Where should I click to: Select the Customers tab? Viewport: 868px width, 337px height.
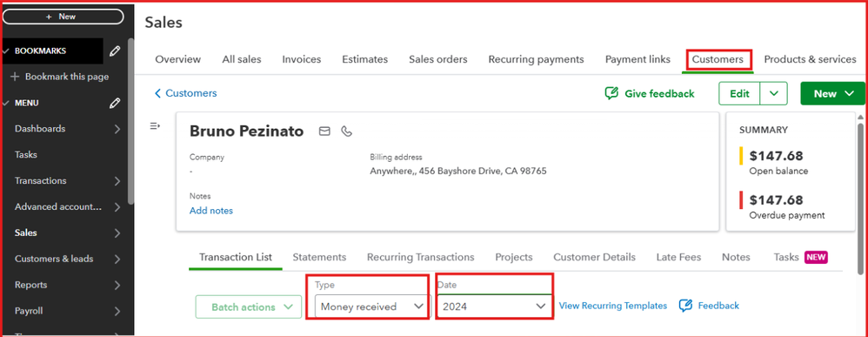(x=718, y=59)
